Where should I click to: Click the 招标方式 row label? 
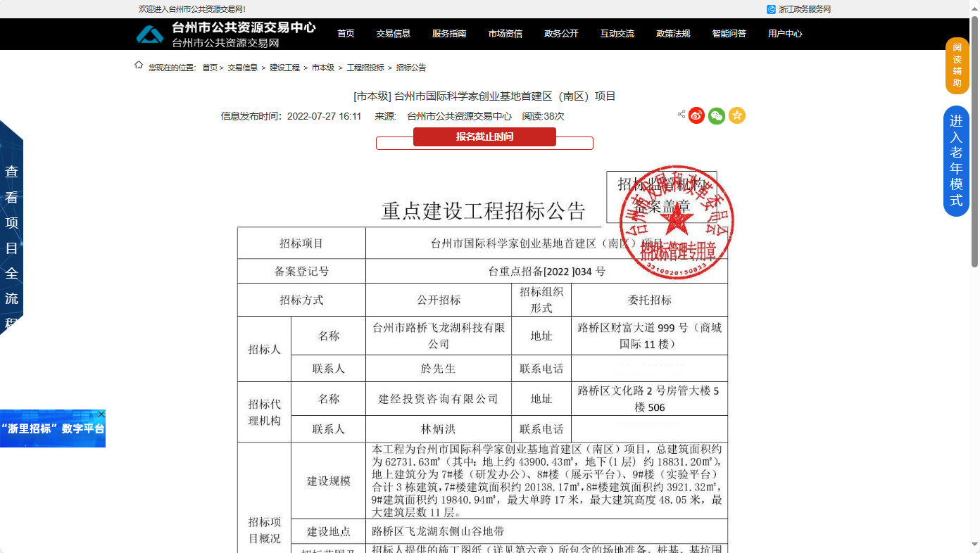pyautogui.click(x=301, y=300)
